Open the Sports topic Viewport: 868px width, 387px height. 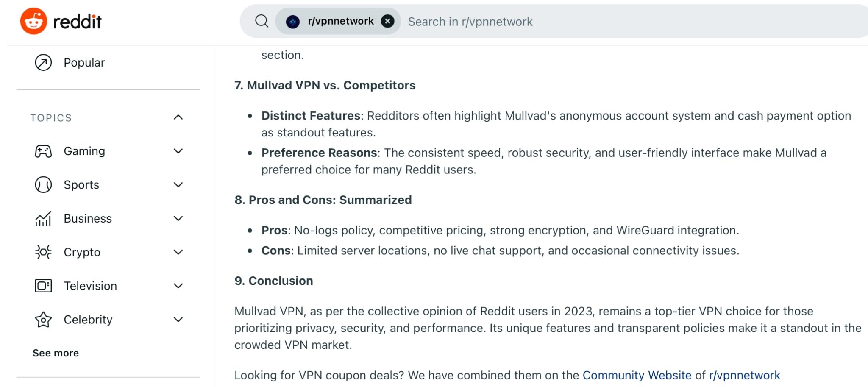coord(81,185)
